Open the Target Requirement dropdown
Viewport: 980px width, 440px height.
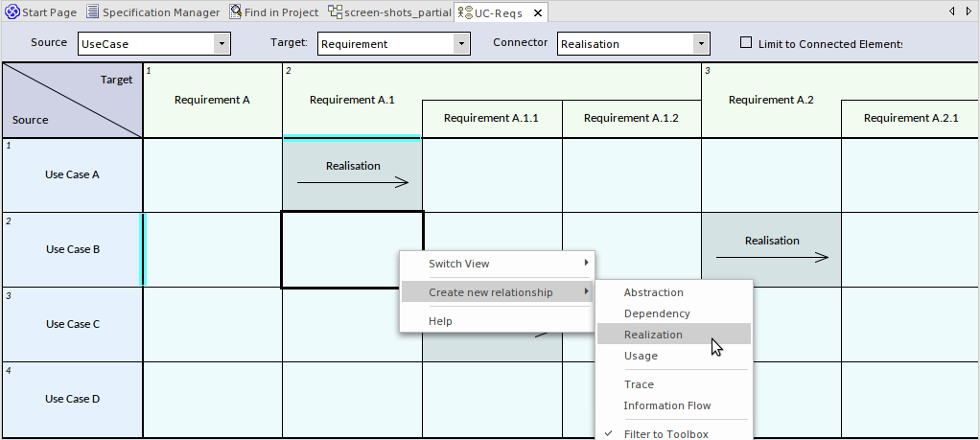point(461,44)
